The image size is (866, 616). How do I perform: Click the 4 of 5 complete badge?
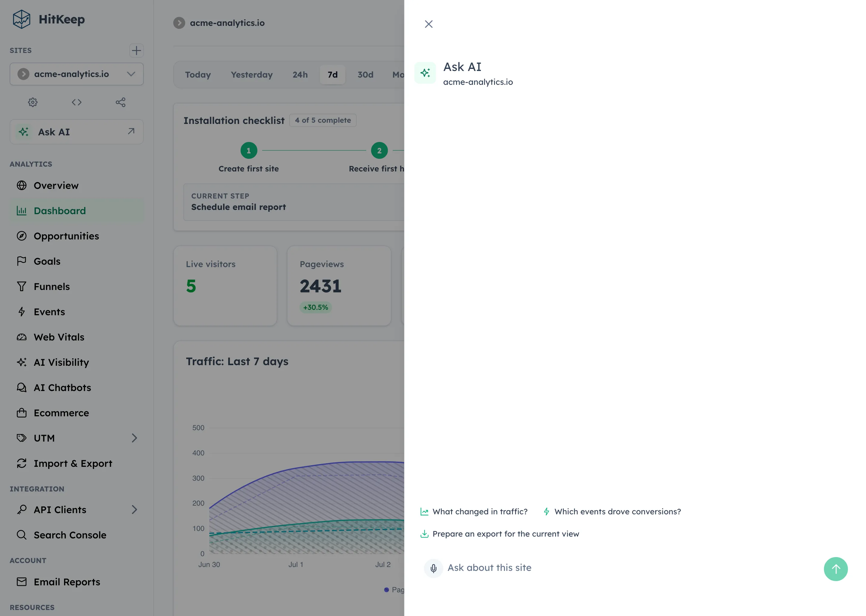click(323, 120)
